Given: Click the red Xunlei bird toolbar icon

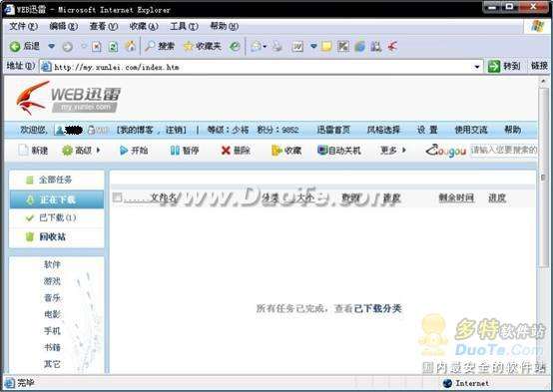Looking at the screenshot, I should pos(392,46).
